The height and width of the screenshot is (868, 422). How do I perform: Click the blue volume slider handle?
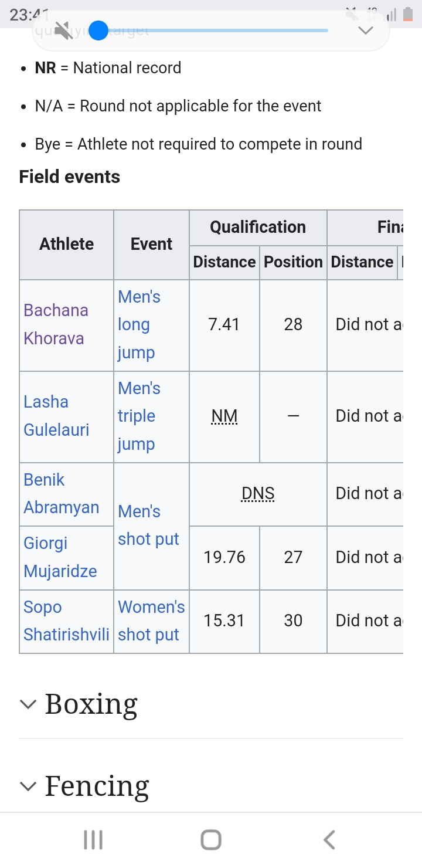point(99,30)
